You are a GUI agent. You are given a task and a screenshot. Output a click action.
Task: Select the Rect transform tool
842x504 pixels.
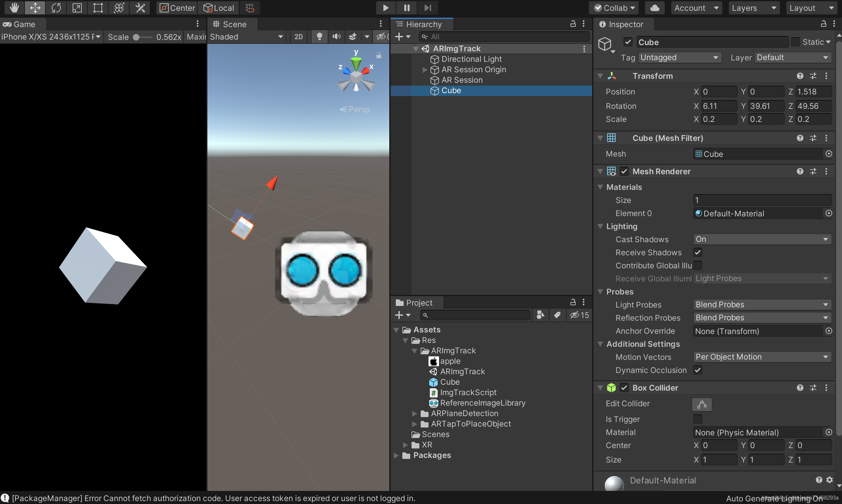click(98, 8)
